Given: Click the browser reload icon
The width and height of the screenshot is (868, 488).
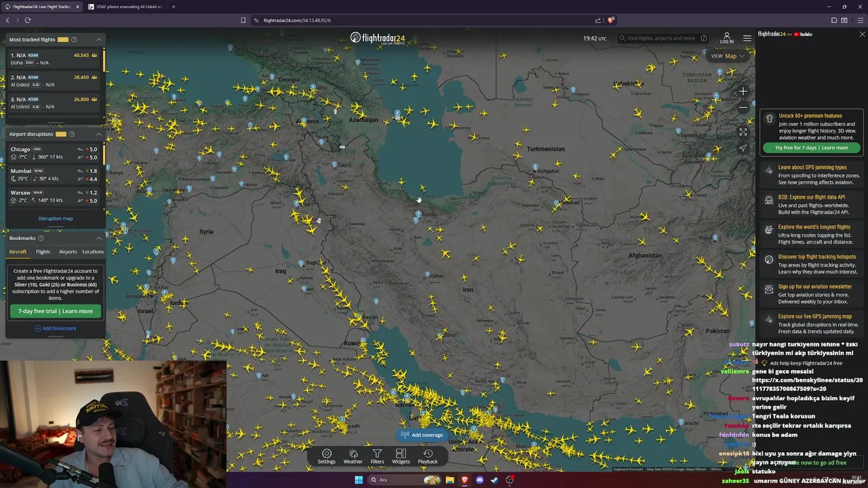Looking at the screenshot, I should pyautogui.click(x=28, y=20).
